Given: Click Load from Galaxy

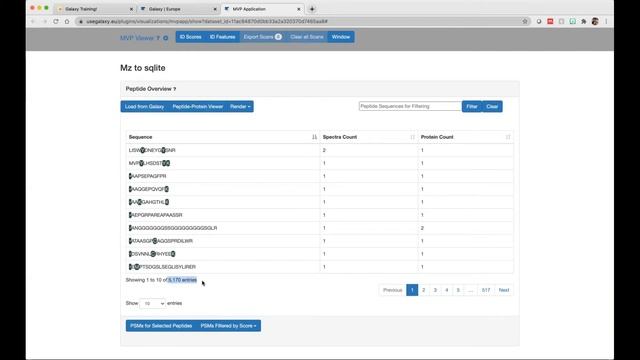Looking at the screenshot, I should 144,107.
